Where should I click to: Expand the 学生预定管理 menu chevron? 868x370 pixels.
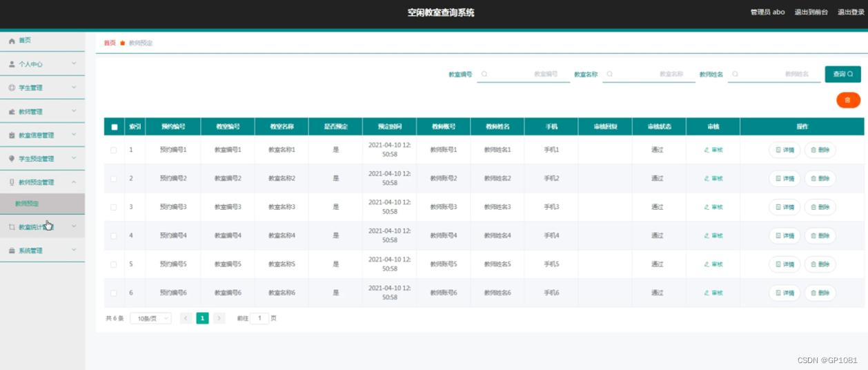click(74, 159)
